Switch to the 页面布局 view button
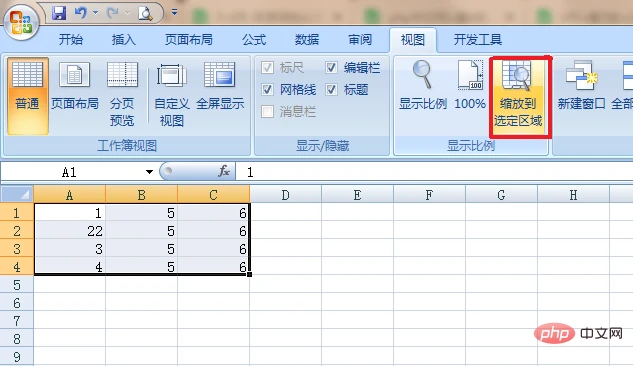The image size is (633, 366). point(75,87)
